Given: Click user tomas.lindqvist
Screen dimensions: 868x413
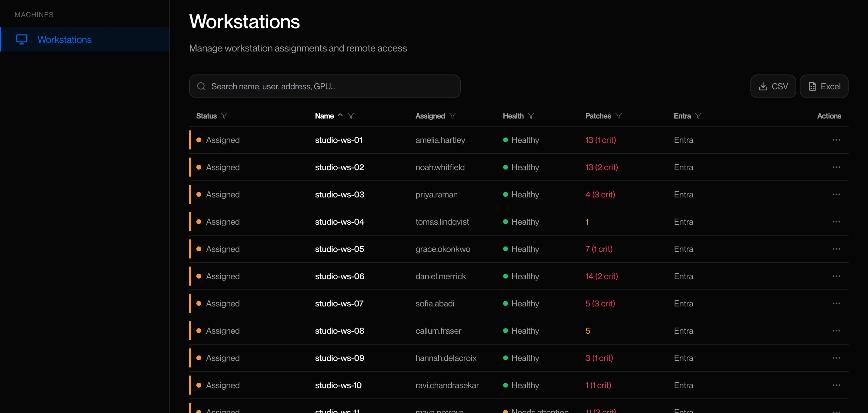Looking at the screenshot, I should point(442,222).
